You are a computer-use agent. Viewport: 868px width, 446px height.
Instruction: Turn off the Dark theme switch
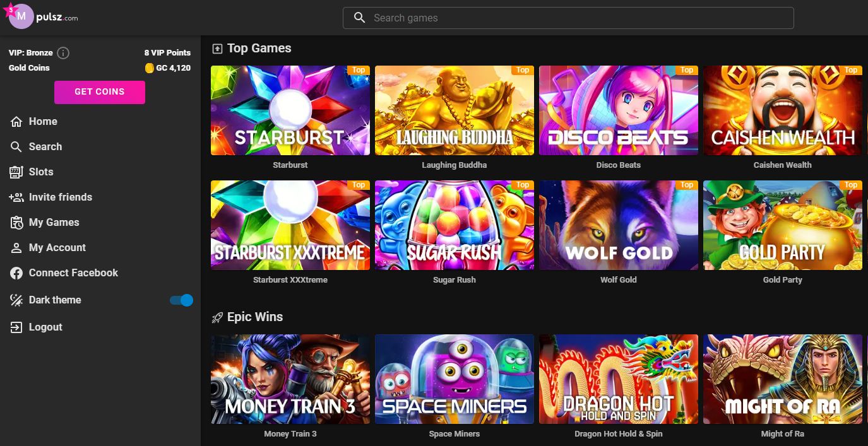pyautogui.click(x=181, y=300)
